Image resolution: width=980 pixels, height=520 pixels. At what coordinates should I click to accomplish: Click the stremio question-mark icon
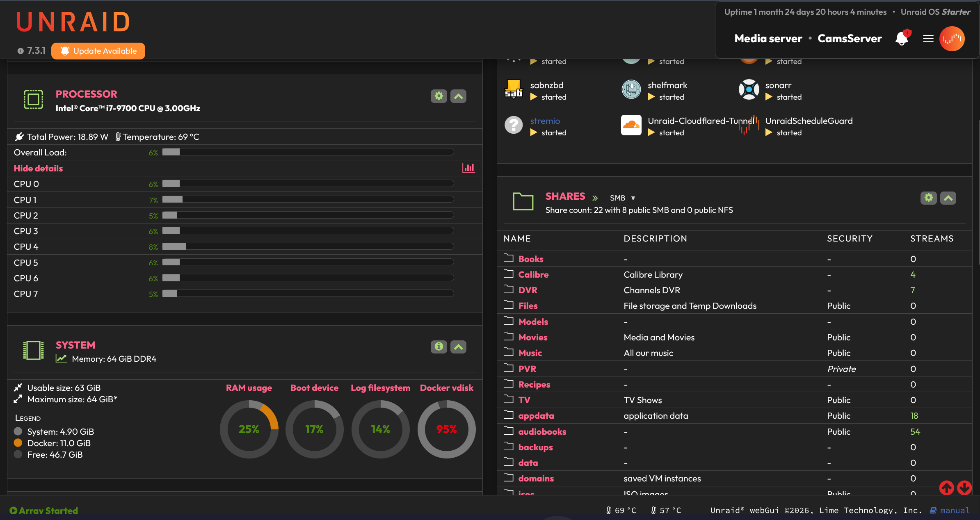(x=514, y=125)
